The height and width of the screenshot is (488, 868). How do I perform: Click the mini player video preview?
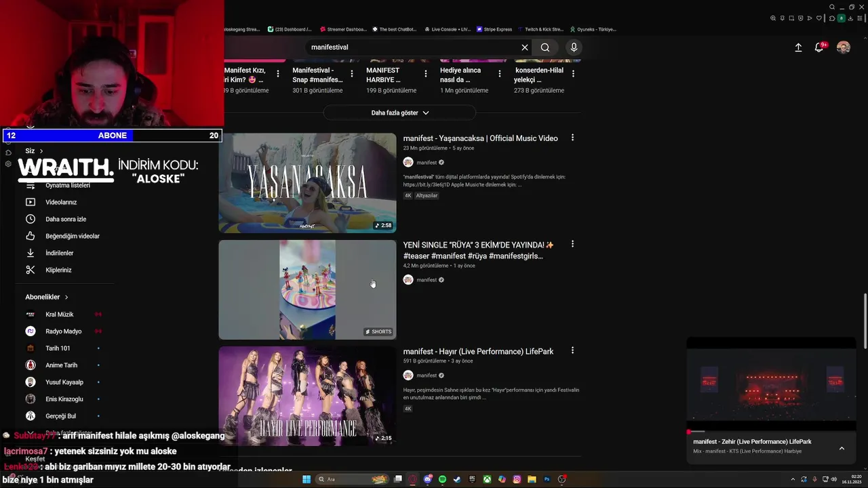coord(771,384)
